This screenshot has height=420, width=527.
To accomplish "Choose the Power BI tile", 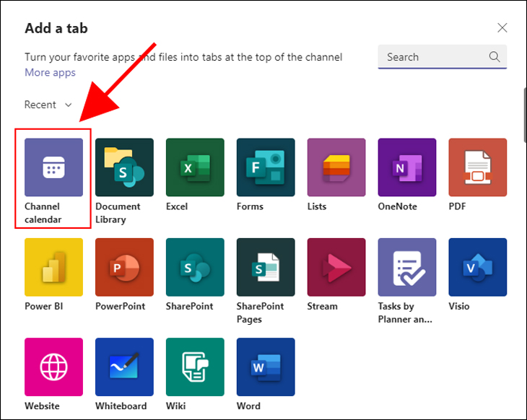I will 53,267.
